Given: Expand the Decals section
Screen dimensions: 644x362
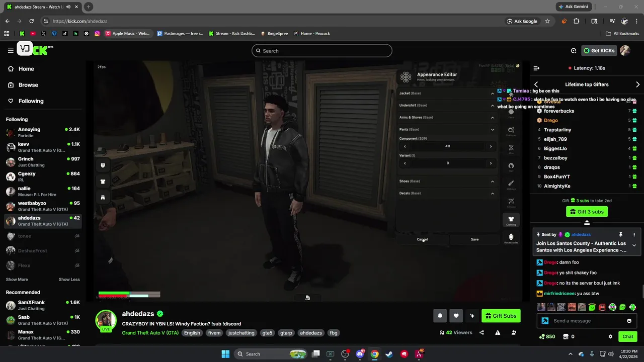Looking at the screenshot, I should [x=446, y=193].
